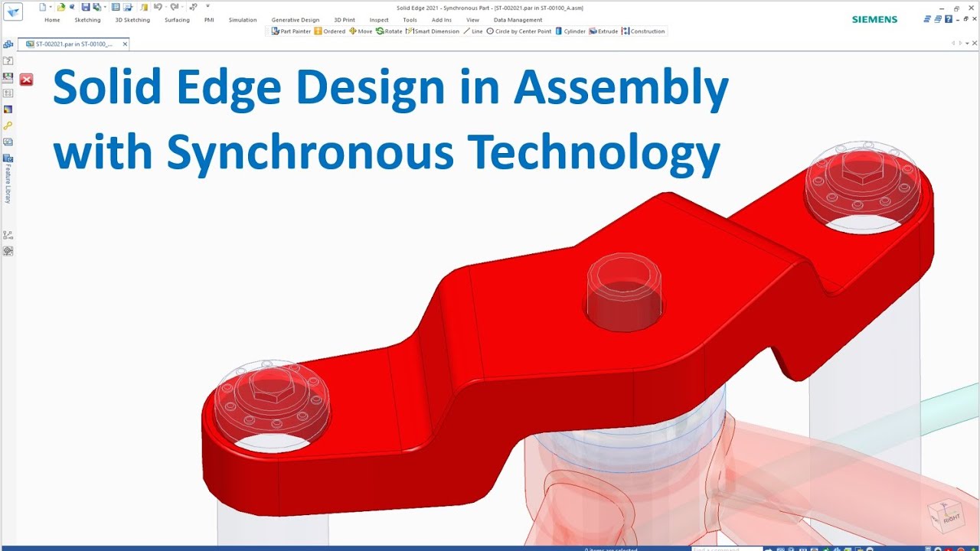Select the Cylinder primitive command
Image resolution: width=980 pixels, height=551 pixels.
[570, 31]
